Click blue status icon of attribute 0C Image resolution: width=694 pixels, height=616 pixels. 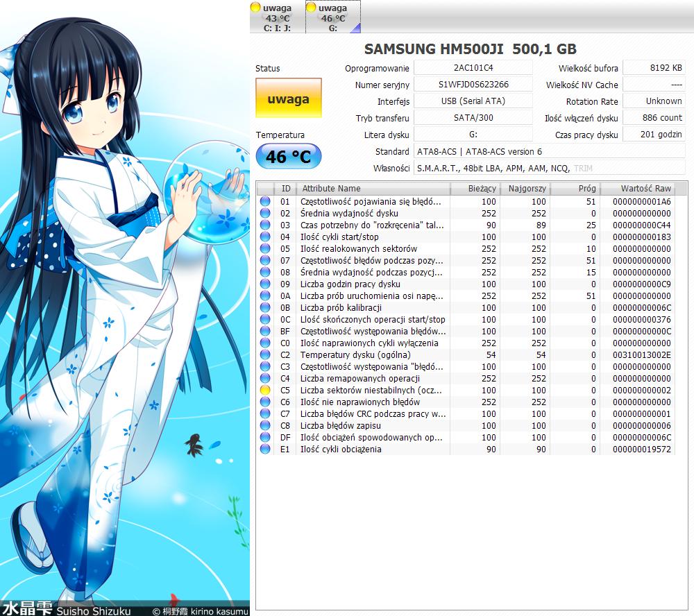coord(265,320)
